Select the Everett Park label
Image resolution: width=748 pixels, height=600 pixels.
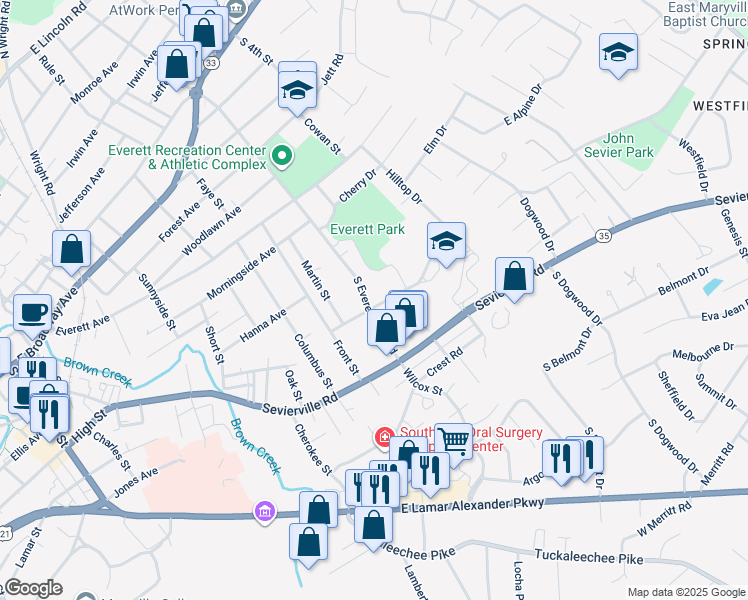[x=367, y=229]
